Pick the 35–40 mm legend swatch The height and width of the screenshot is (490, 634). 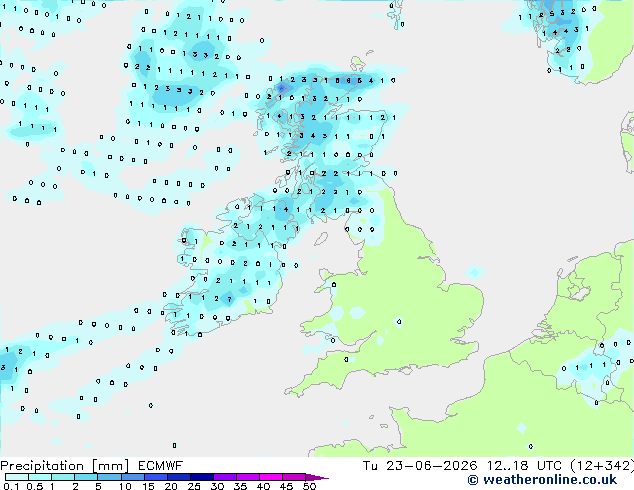[x=248, y=477]
